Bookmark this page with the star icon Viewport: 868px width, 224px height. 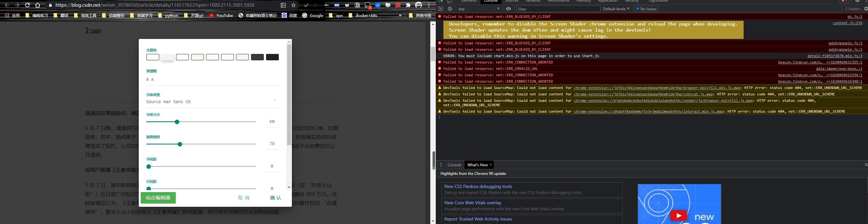(x=293, y=5)
